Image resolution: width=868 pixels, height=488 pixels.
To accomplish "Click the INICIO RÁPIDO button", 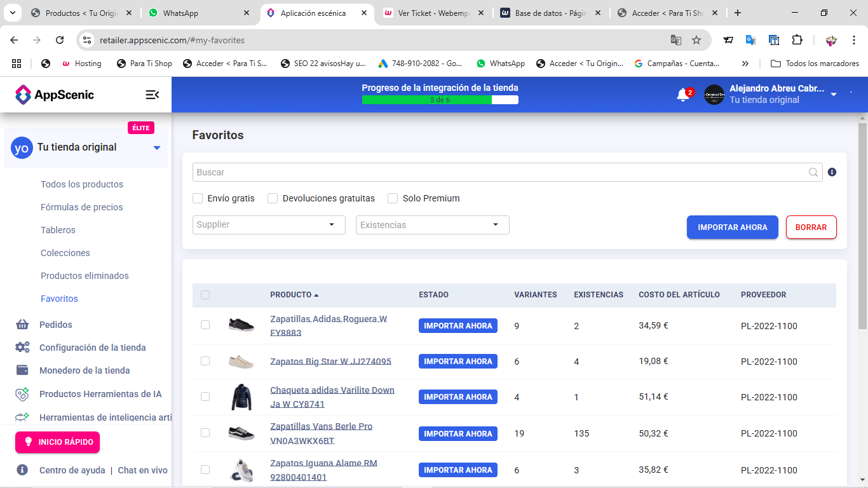I will click(x=58, y=442).
